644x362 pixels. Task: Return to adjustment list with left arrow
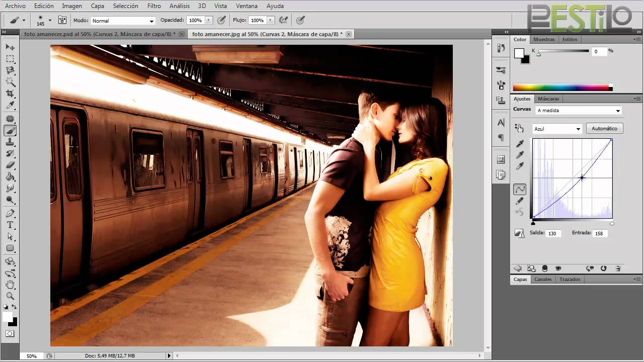point(517,268)
